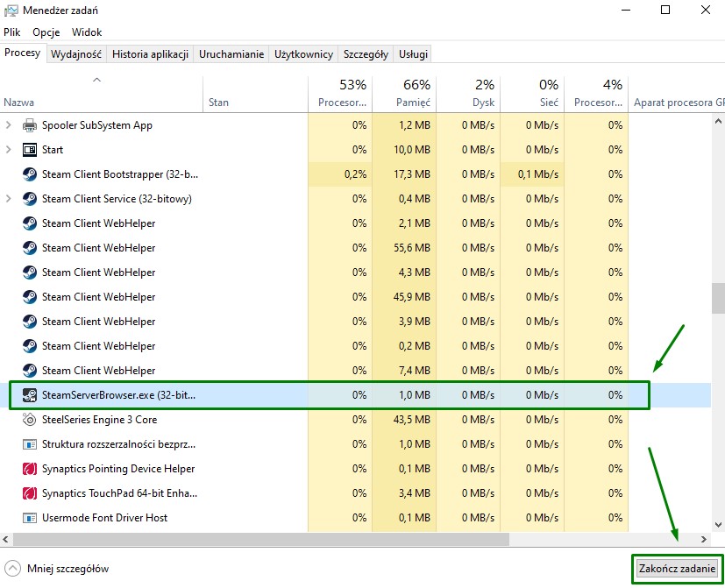Click the horizontal scrollbar left arrow
The image size is (725, 588).
(5, 539)
